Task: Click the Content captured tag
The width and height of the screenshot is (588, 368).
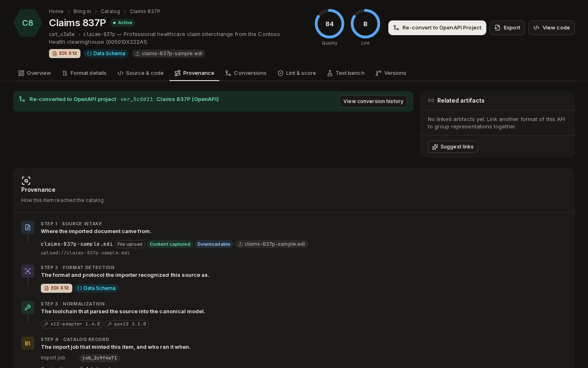Action: [170, 244]
